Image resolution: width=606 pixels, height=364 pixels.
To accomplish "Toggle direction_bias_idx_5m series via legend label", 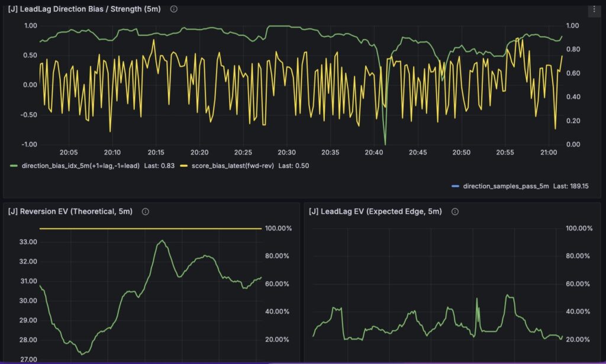I will pos(80,166).
